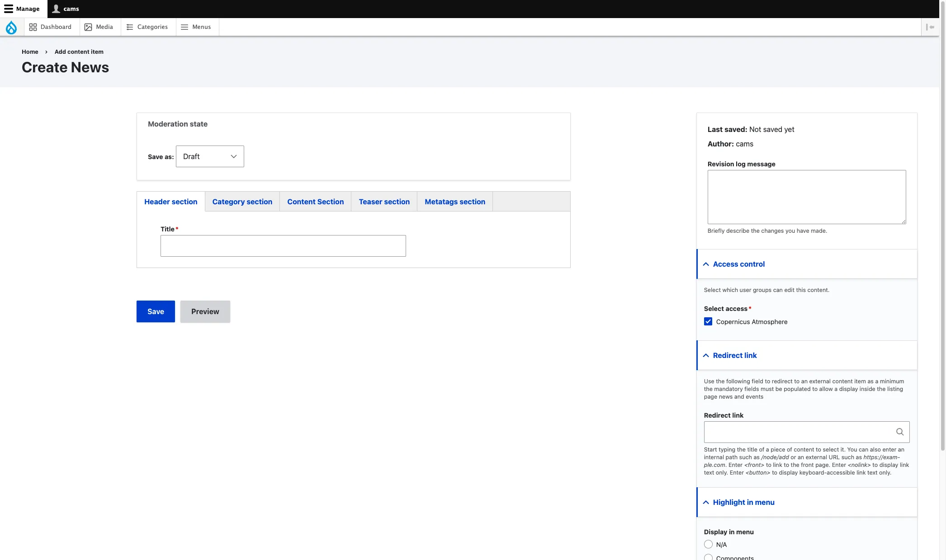The width and height of the screenshot is (946, 560).
Task: Collapse the Redirect link section
Action: pyautogui.click(x=807, y=355)
